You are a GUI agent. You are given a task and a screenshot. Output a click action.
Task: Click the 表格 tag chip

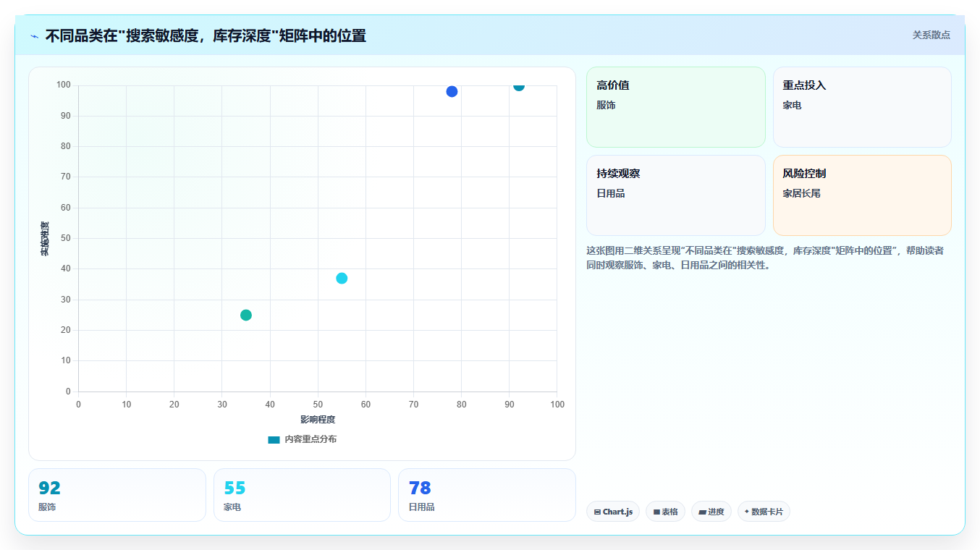click(665, 512)
